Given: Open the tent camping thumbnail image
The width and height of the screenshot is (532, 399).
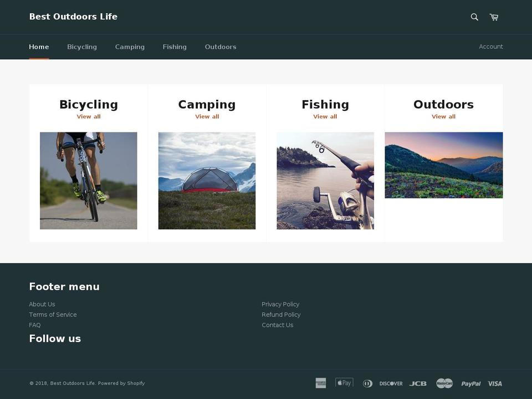Looking at the screenshot, I should [207, 181].
